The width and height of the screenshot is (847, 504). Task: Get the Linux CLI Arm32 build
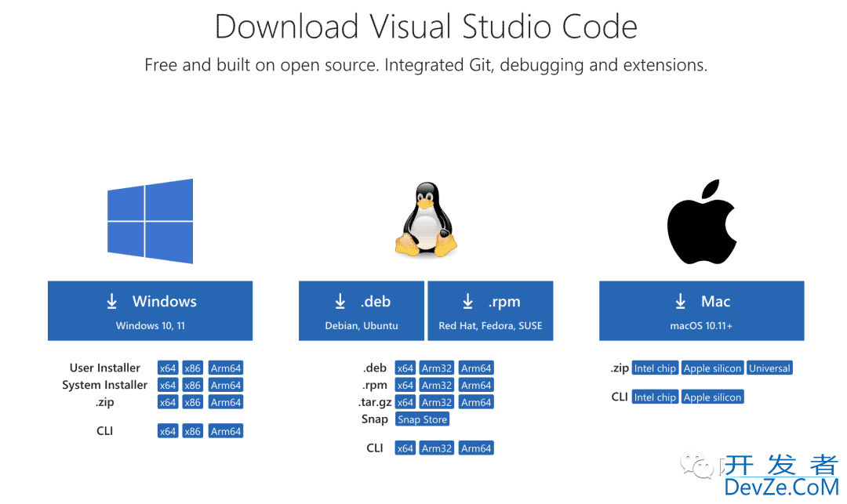pos(437,448)
